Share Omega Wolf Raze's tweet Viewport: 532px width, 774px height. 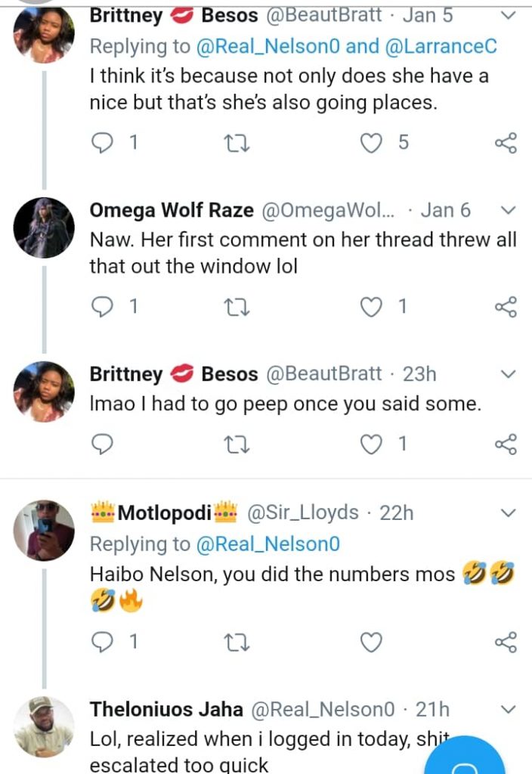click(505, 306)
